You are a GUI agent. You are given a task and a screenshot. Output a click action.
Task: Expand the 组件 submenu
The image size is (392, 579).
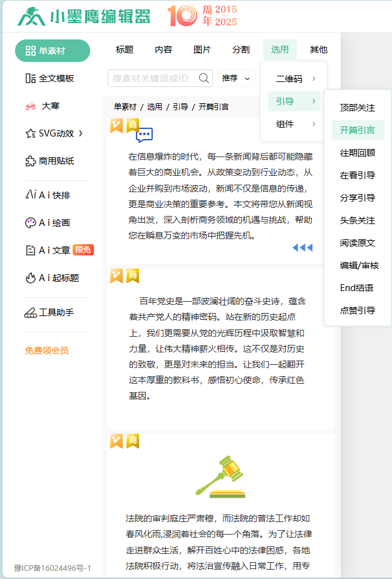pos(294,124)
